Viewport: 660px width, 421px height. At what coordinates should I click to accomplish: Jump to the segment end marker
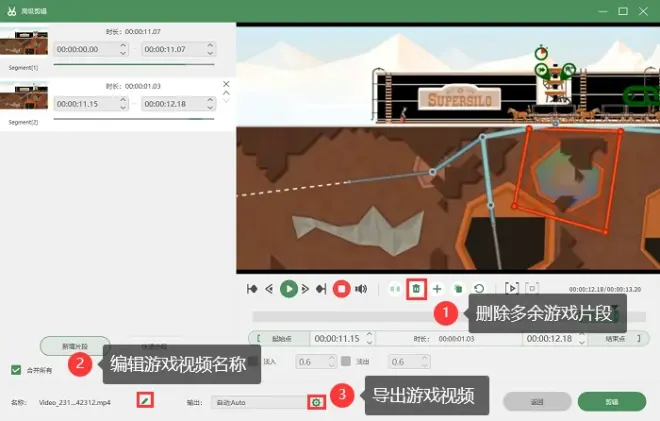tap(321, 289)
